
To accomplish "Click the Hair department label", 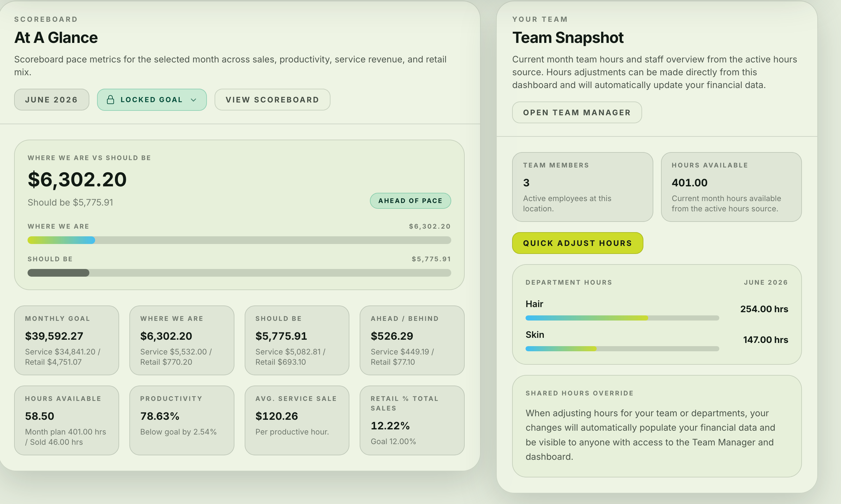I will [534, 304].
